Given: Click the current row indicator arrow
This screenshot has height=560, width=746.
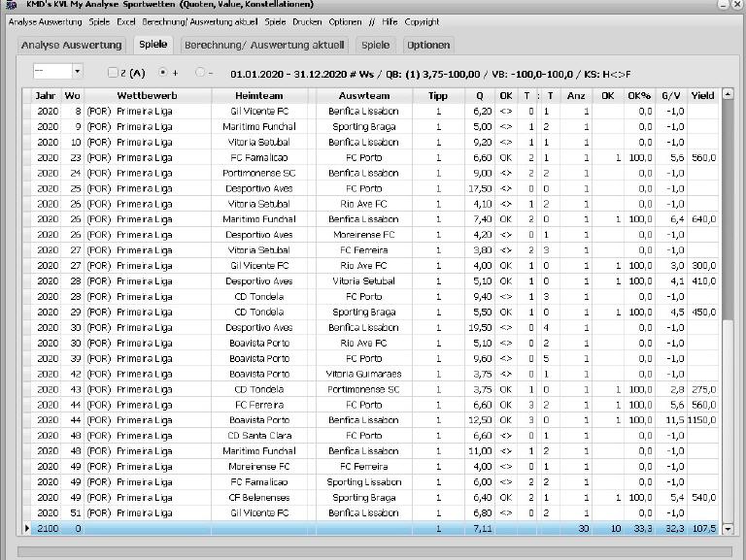Looking at the screenshot, I should coord(27,528).
